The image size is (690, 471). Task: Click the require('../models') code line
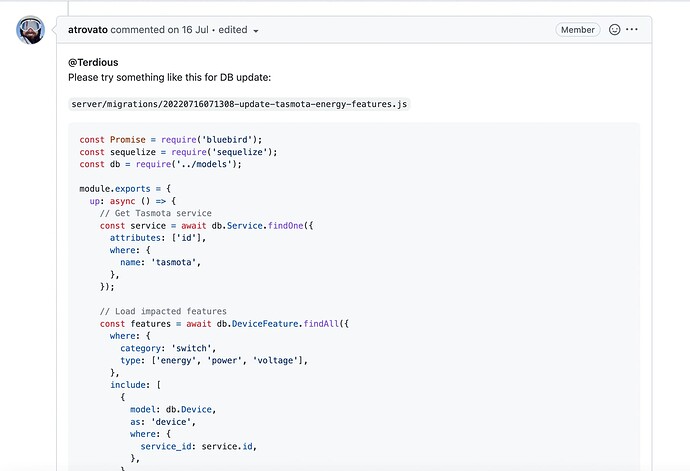tap(160, 164)
